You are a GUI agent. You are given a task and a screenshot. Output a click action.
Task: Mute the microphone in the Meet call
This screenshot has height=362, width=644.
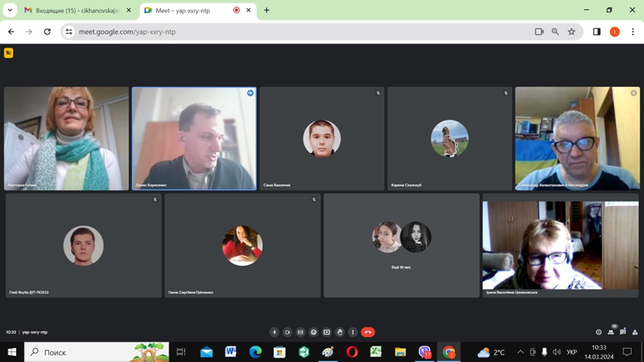[274, 332]
